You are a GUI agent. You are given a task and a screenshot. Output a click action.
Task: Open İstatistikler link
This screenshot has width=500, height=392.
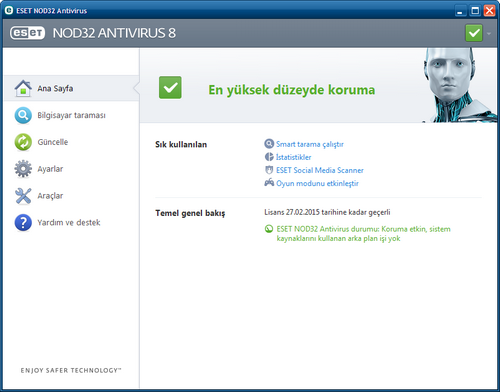293,157
